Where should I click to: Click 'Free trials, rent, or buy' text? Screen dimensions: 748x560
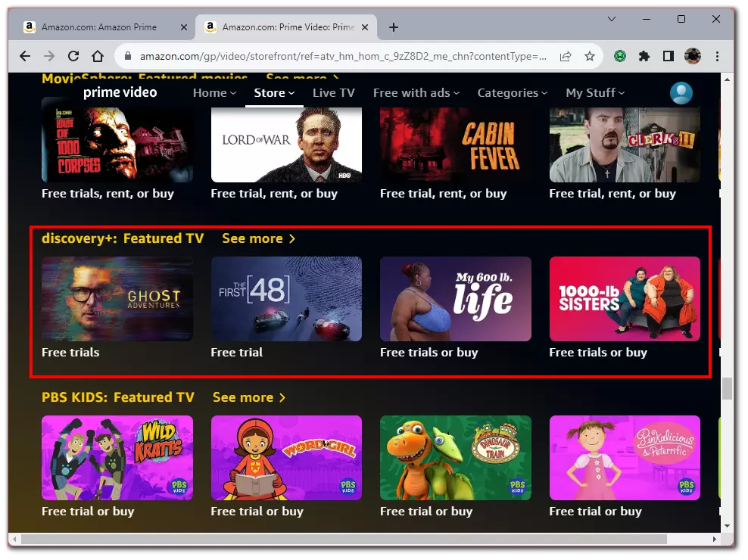point(108,194)
